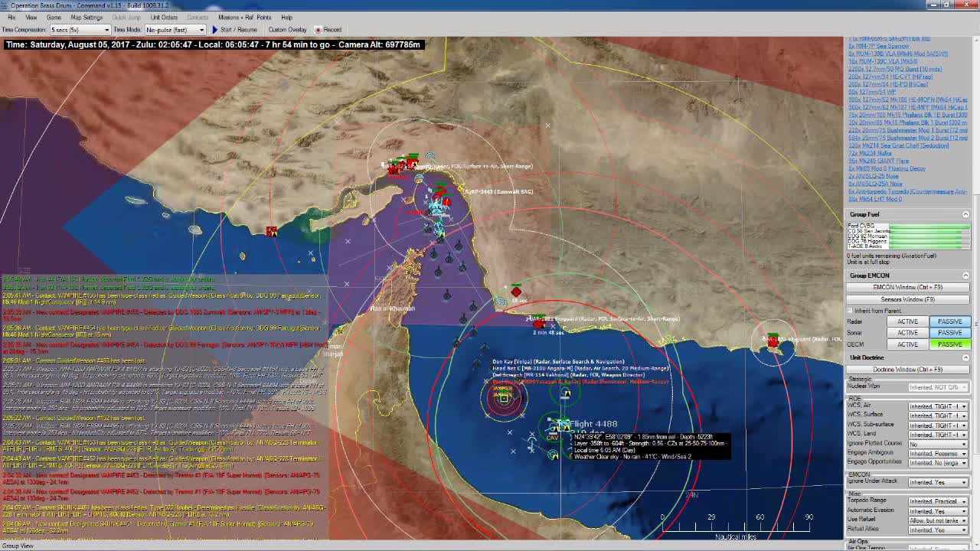The height and width of the screenshot is (551, 980).
Task: Open the Engage Ambiguous dropdown
Action: click(938, 454)
